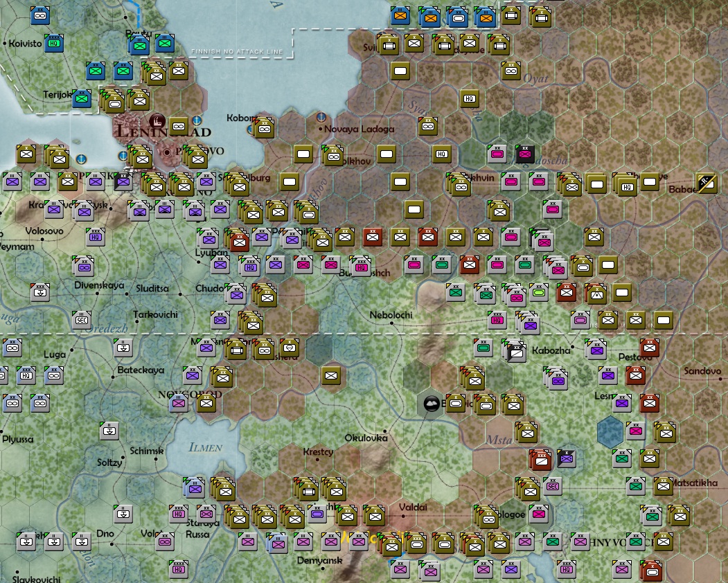Image resolution: width=728 pixels, height=583 pixels.
Task: Select black pink-symbol counter right of pink division
Action: coord(525,154)
